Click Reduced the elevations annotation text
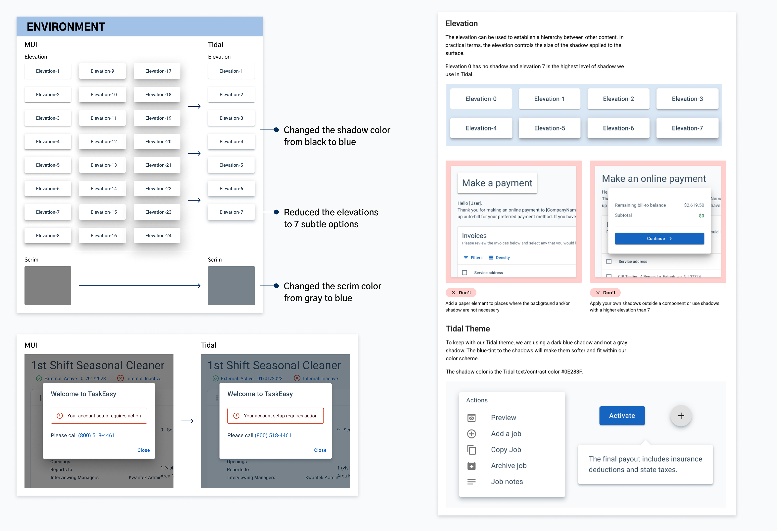Image resolution: width=777 pixels, height=532 pixels. 331,218
